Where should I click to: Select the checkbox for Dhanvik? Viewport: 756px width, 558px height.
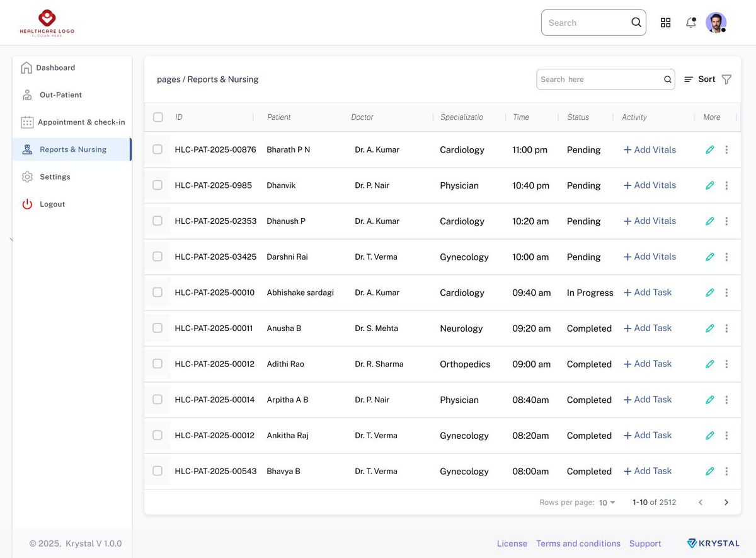[157, 185]
